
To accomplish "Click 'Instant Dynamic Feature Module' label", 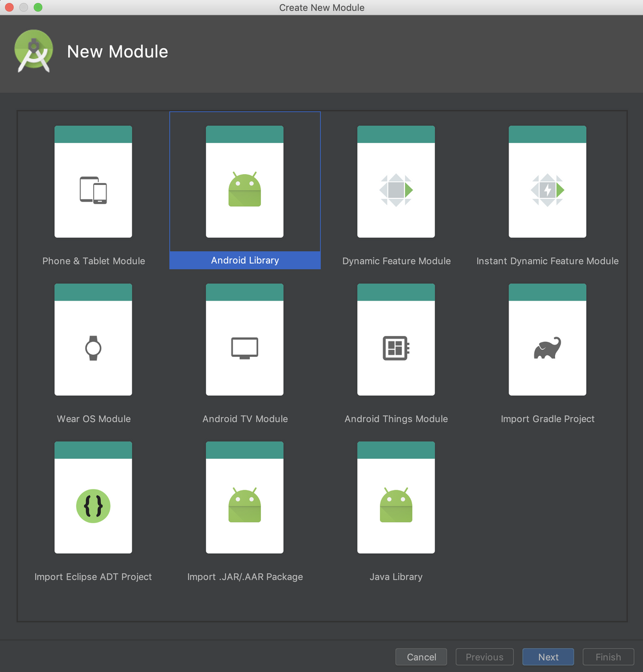I will 548,261.
